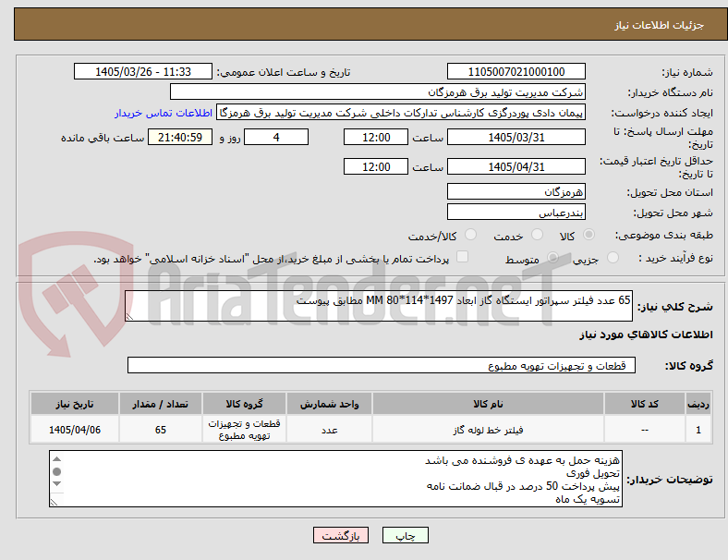This screenshot has height=560, width=728.
Task: Click the delivery city field بندرعباس
Action: click(516, 213)
